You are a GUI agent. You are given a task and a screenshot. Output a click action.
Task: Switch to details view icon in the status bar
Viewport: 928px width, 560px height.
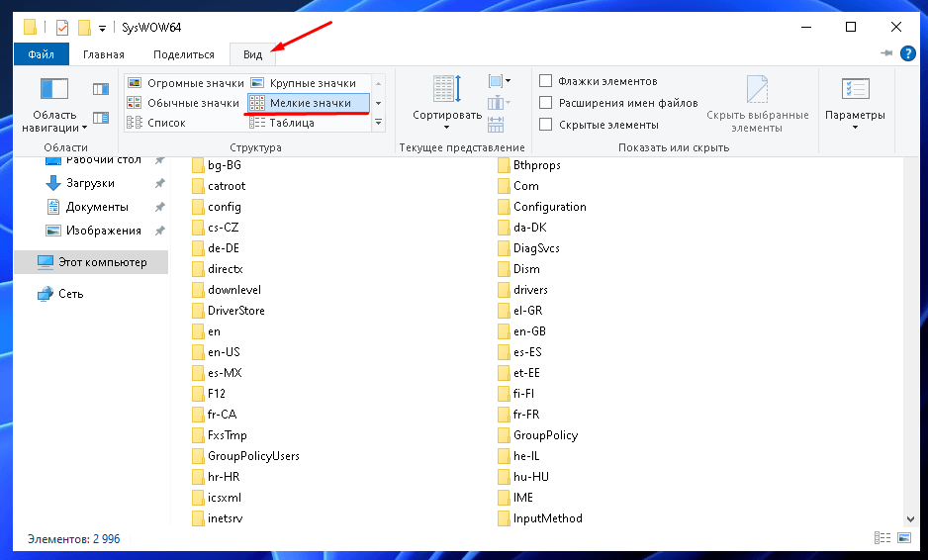(x=882, y=537)
